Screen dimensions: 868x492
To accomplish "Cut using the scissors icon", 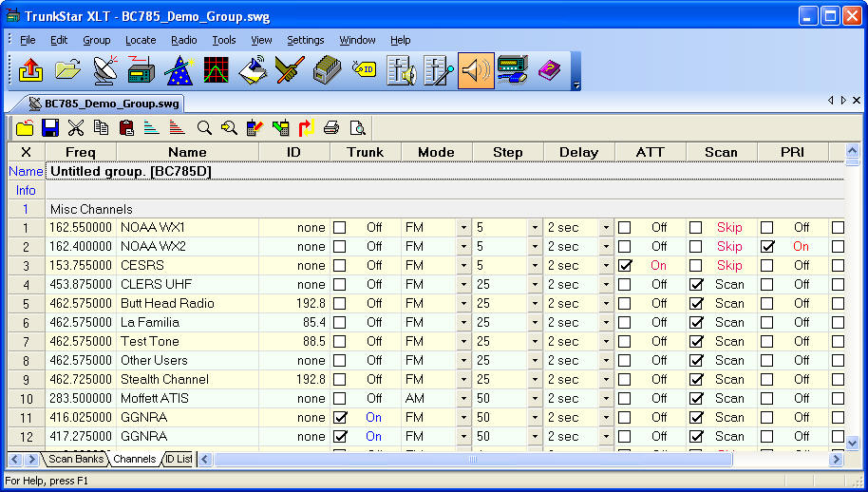I will [x=76, y=128].
